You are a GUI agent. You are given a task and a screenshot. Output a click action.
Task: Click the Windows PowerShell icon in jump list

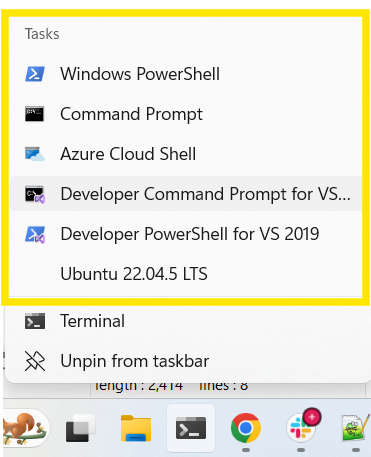pos(35,74)
